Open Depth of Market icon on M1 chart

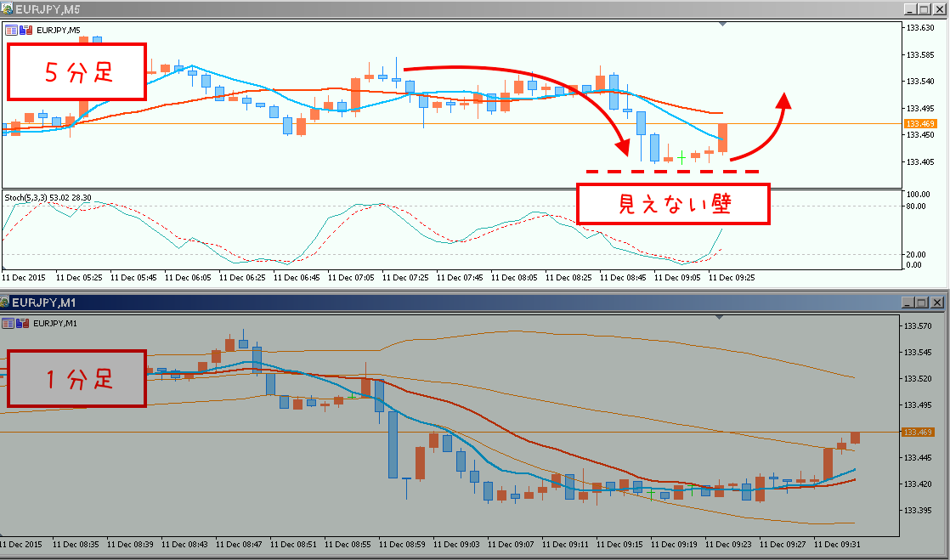click(22, 323)
